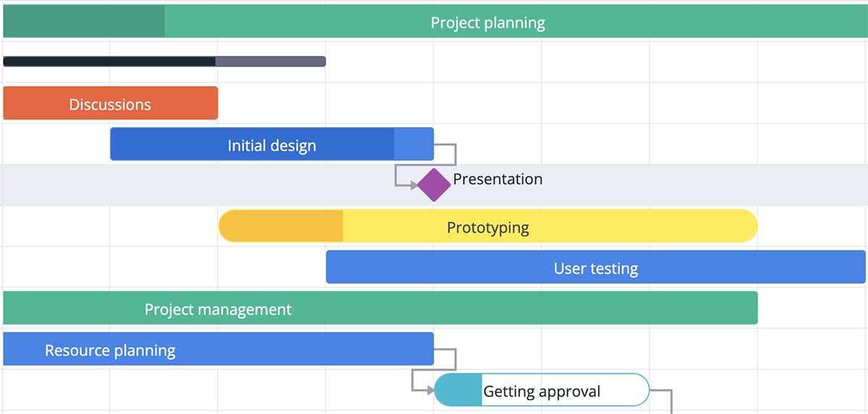Select the Resource planning task bar
Screen dimensions: 868x414
coord(218,349)
